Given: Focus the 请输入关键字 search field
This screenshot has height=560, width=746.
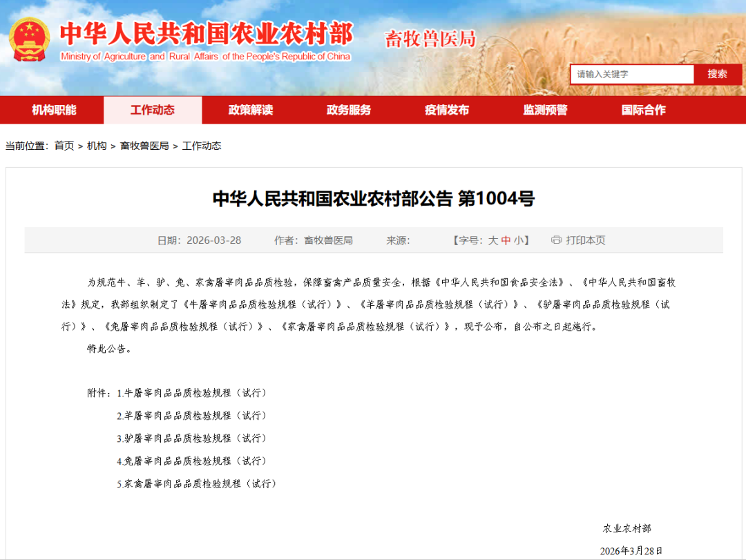Looking at the screenshot, I should coord(632,74).
